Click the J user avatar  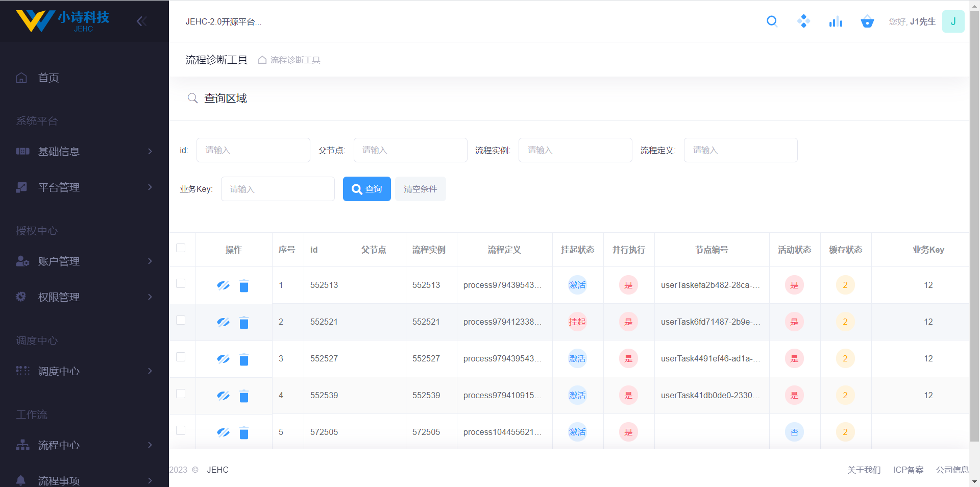click(x=953, y=21)
